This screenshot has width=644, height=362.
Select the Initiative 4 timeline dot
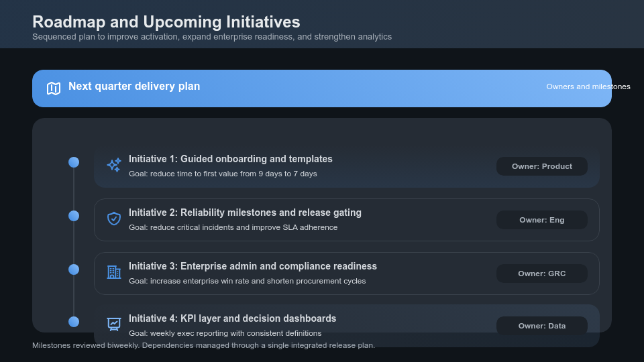point(74,322)
